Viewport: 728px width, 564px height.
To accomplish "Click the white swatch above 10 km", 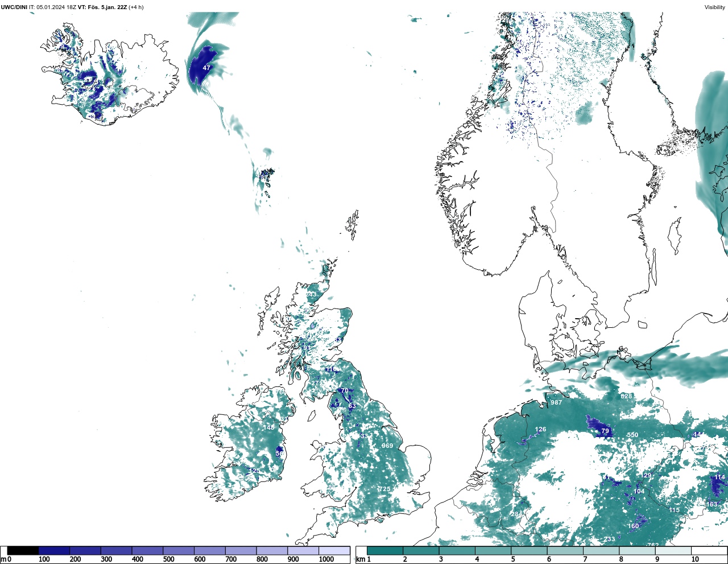I will (x=709, y=550).
